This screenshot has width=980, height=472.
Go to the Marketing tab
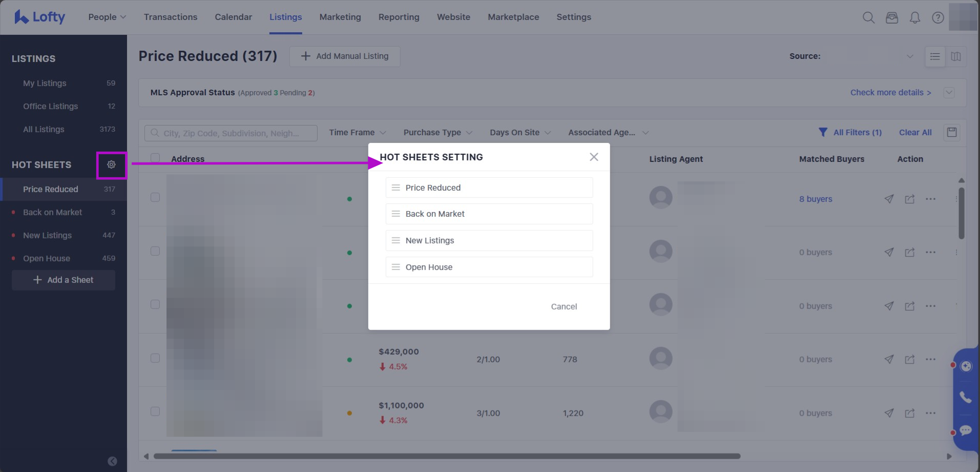[x=340, y=17]
